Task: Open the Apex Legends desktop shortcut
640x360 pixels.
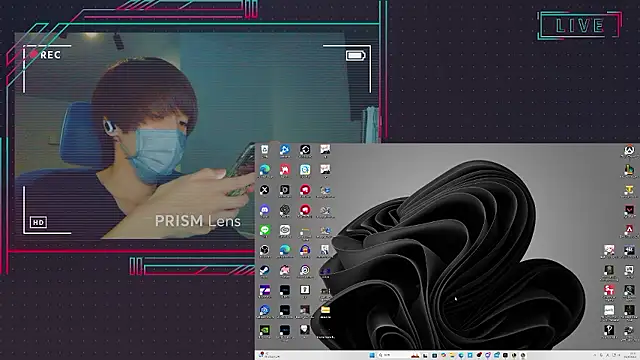Action: [x=629, y=230]
